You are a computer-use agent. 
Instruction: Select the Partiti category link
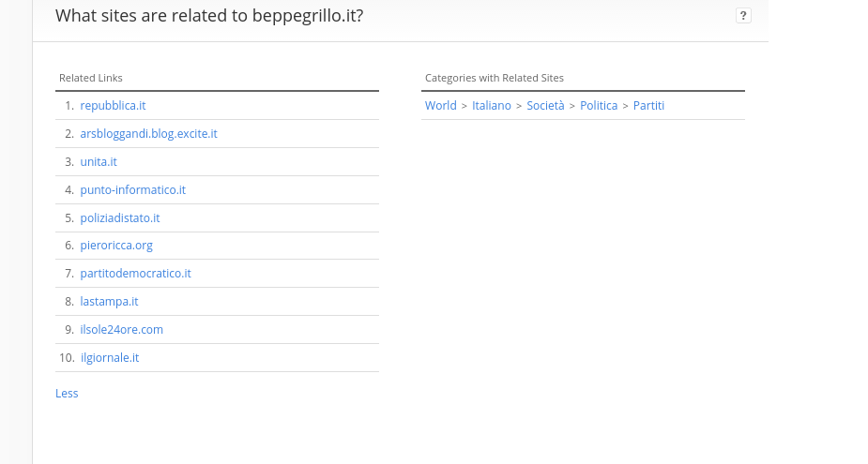(648, 106)
